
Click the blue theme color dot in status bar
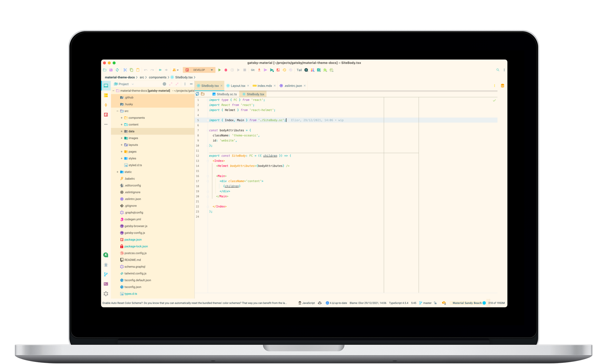click(x=484, y=303)
